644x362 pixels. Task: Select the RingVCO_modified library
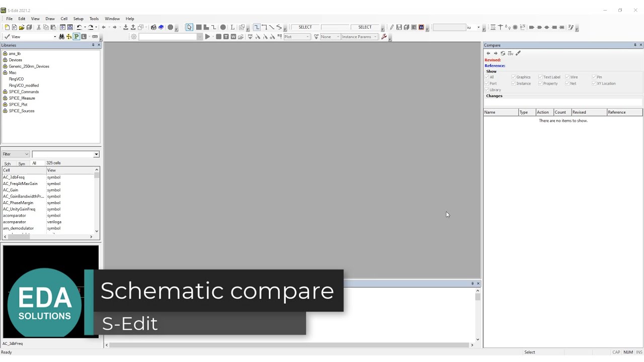pyautogui.click(x=24, y=85)
